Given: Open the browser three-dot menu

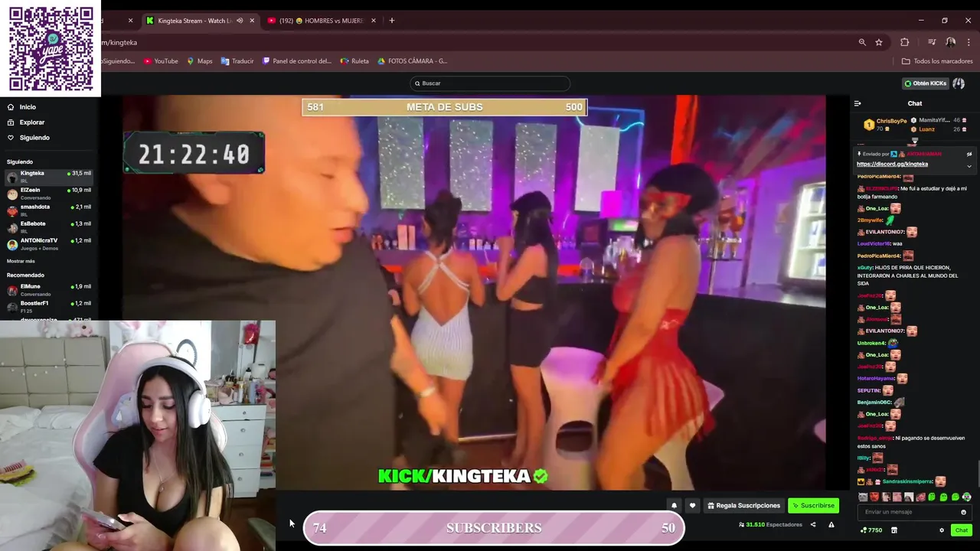Looking at the screenshot, I should click(x=969, y=42).
